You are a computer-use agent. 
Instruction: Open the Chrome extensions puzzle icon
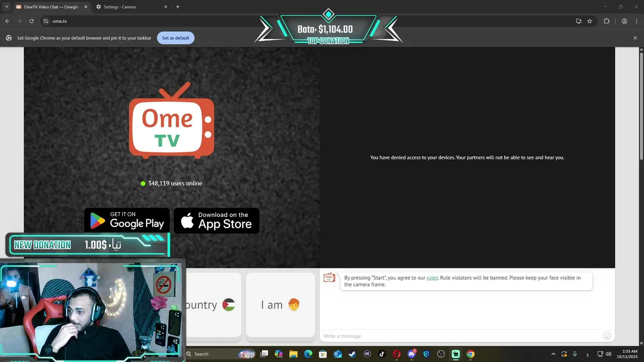(x=606, y=21)
